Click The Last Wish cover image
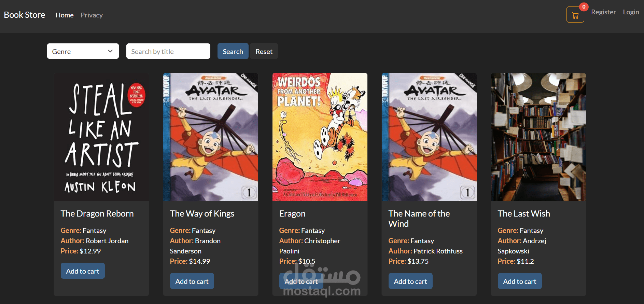Viewport: 644px width, 304px height. pyautogui.click(x=538, y=137)
